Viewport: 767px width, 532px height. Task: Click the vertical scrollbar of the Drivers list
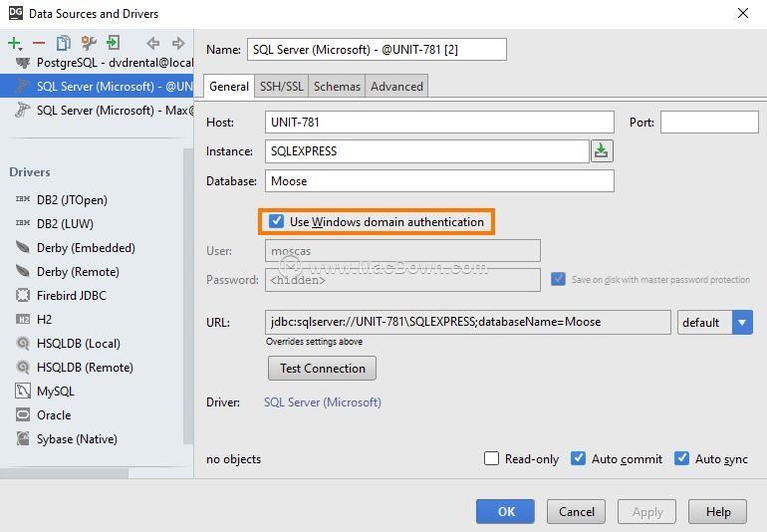(188, 296)
